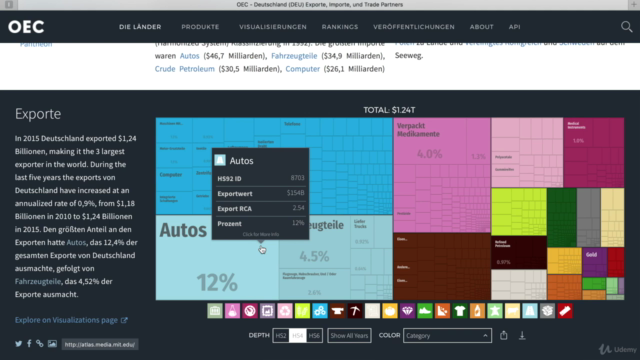Click the purple stamp category icon
This screenshot has width=640, height=360.
(x=267, y=311)
